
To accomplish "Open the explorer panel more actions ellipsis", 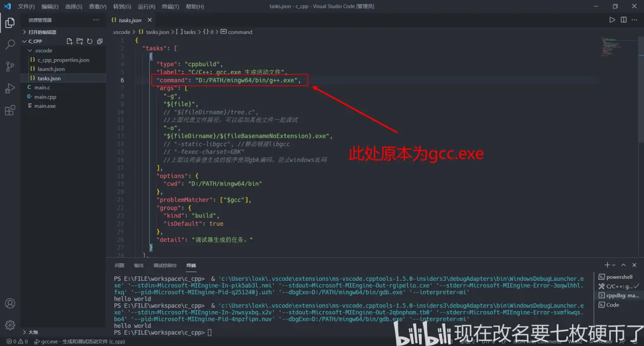I will (x=96, y=20).
